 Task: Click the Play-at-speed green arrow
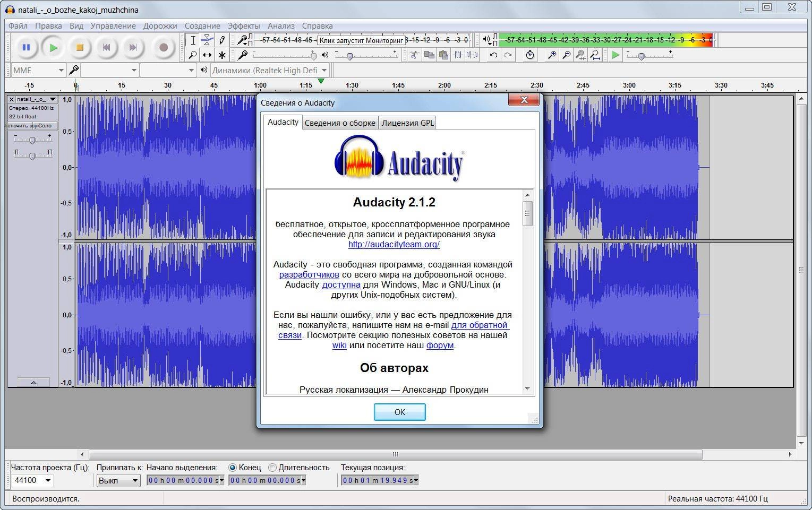point(616,55)
